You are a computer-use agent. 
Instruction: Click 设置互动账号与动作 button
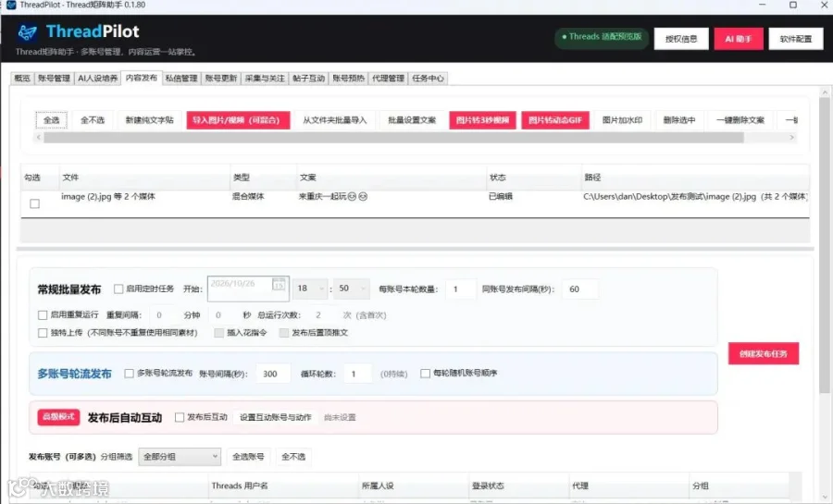pyautogui.click(x=275, y=417)
